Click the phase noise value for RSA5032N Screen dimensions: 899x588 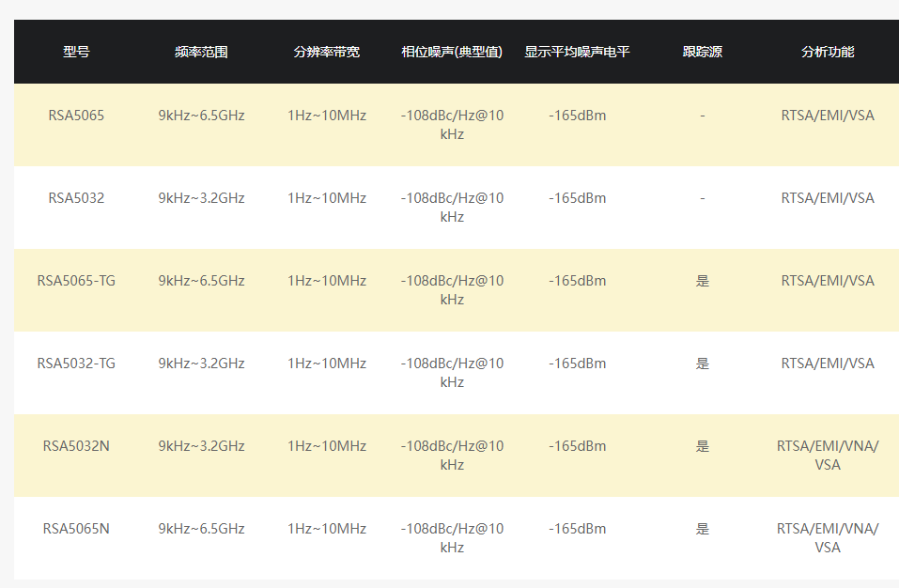[x=452, y=455]
